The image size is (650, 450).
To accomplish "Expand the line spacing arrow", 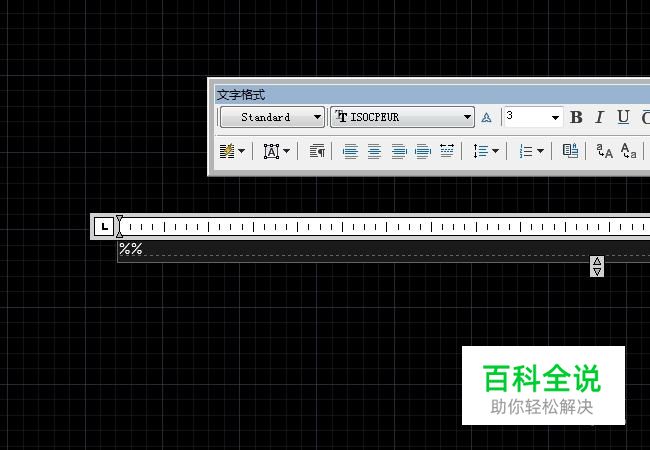I will 495,151.
